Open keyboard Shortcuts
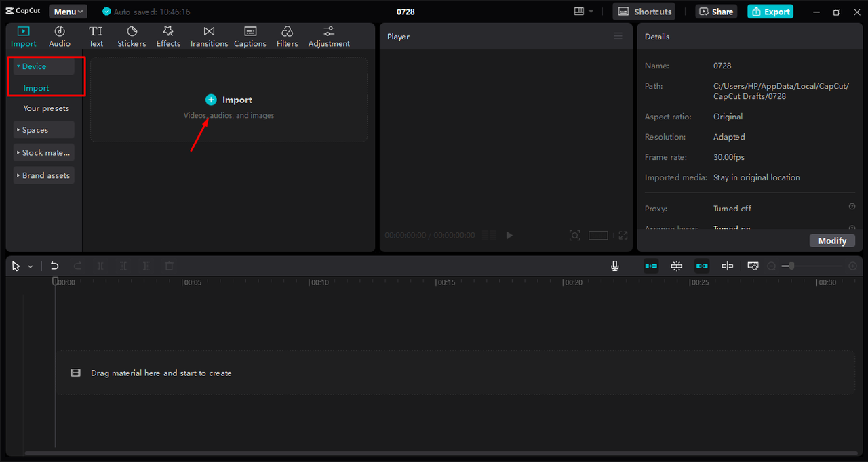Screen dimensions: 868x462 pyautogui.click(x=644, y=12)
